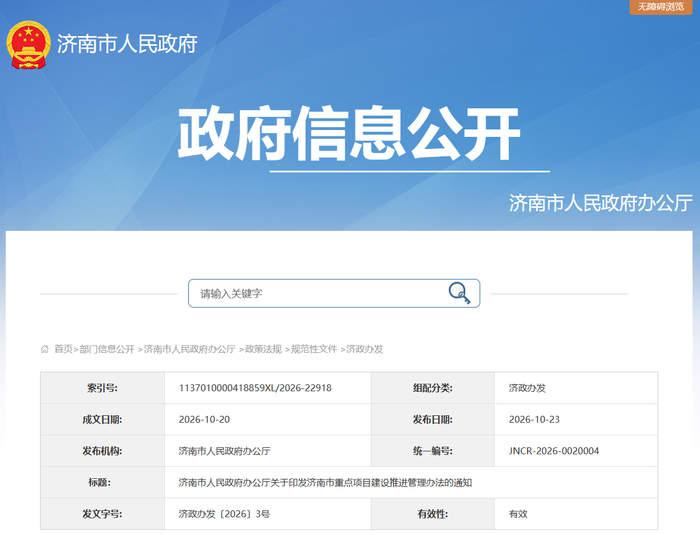700x535 pixels.
Task: Open 无障碍浏览 accessibility button
Action: [661, 7]
